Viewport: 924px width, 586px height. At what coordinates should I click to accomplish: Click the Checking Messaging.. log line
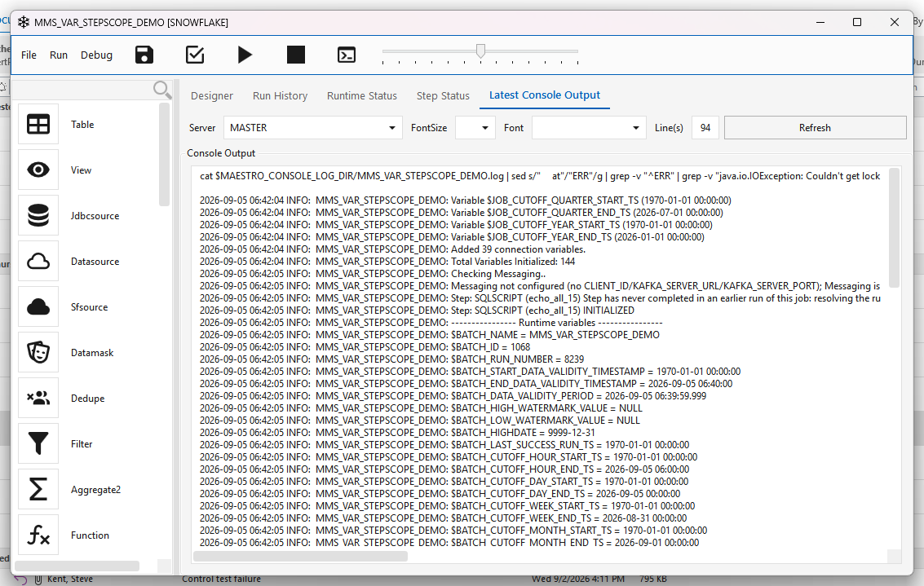(373, 274)
